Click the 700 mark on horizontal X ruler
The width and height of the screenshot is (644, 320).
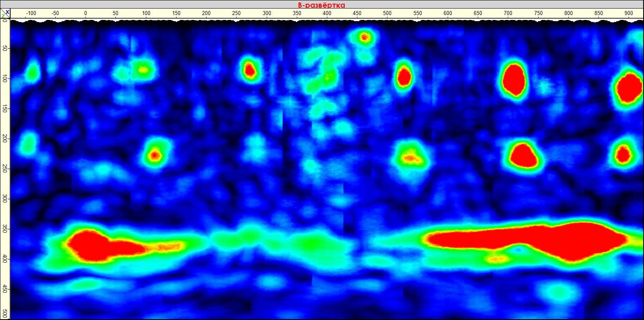click(x=508, y=13)
